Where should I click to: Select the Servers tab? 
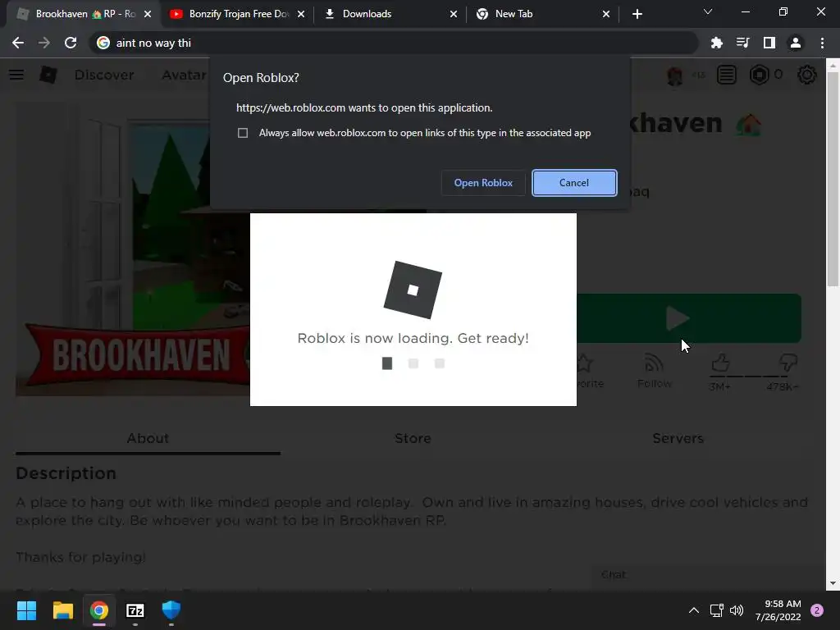pyautogui.click(x=678, y=439)
